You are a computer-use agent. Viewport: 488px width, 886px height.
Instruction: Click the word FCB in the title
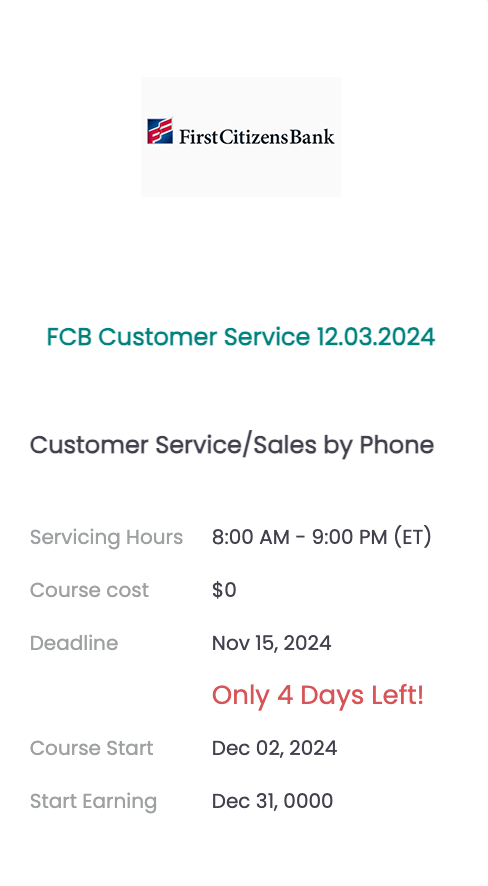pos(69,337)
